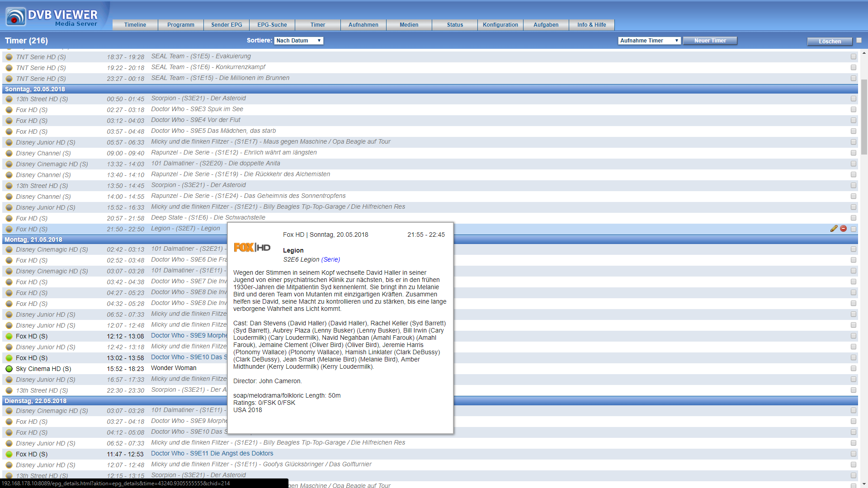Open the Serie link in Legion popup
The height and width of the screenshot is (488, 868).
point(330,259)
